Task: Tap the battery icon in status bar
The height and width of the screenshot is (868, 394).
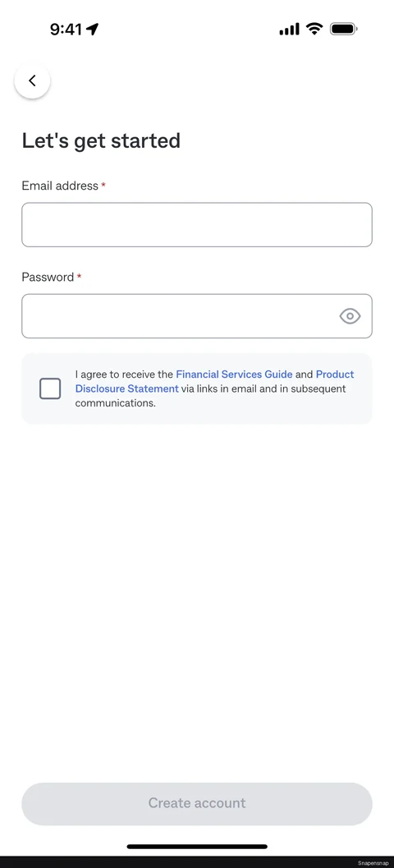Action: (344, 29)
